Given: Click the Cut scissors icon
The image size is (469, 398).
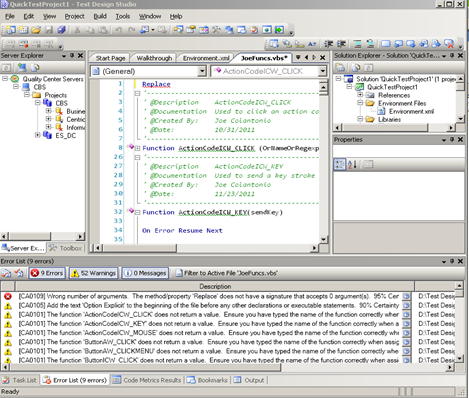Looking at the screenshot, I should click(x=77, y=30).
